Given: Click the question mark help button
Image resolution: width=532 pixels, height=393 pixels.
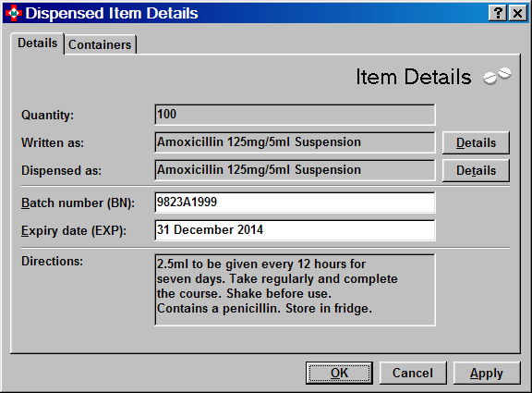Looking at the screenshot, I should (x=498, y=13).
